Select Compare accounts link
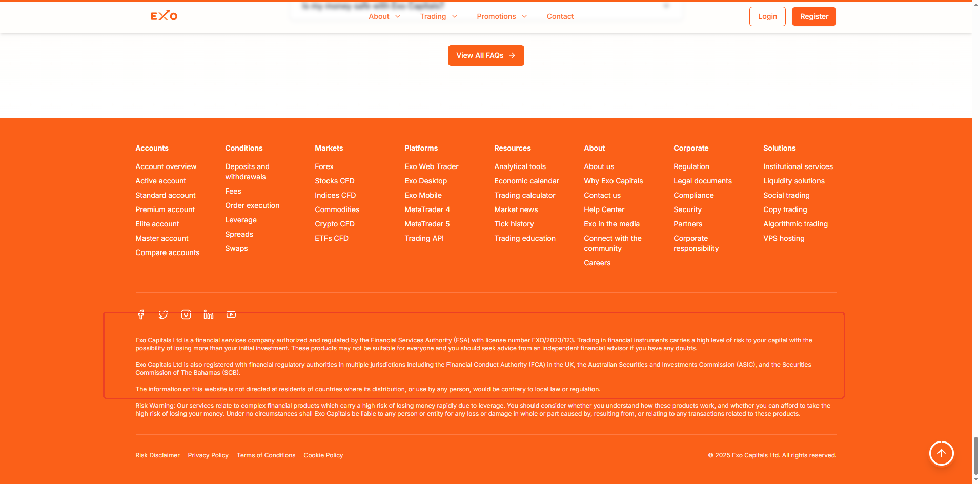This screenshot has height=484, width=980. click(x=168, y=252)
